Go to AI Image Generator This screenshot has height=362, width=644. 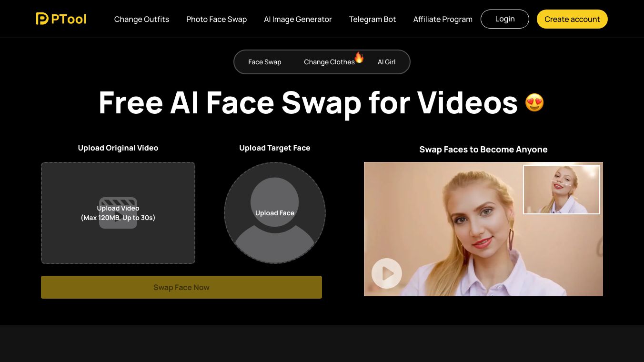298,19
